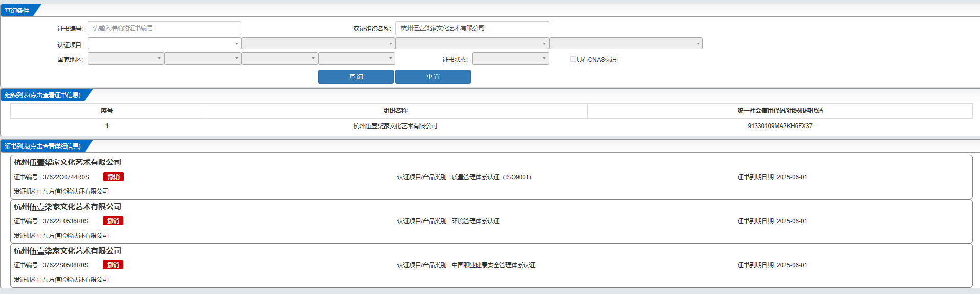This screenshot has width=980, height=294.
Task: Click credit code 91330109MA2KH6FX37
Action: (780, 126)
